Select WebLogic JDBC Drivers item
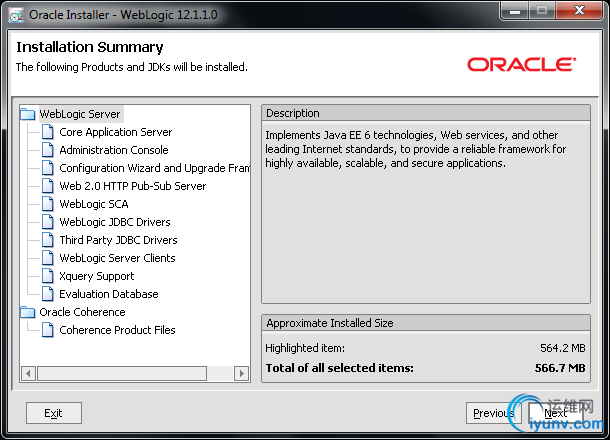The width and height of the screenshot is (610, 440). pyautogui.click(x=115, y=222)
